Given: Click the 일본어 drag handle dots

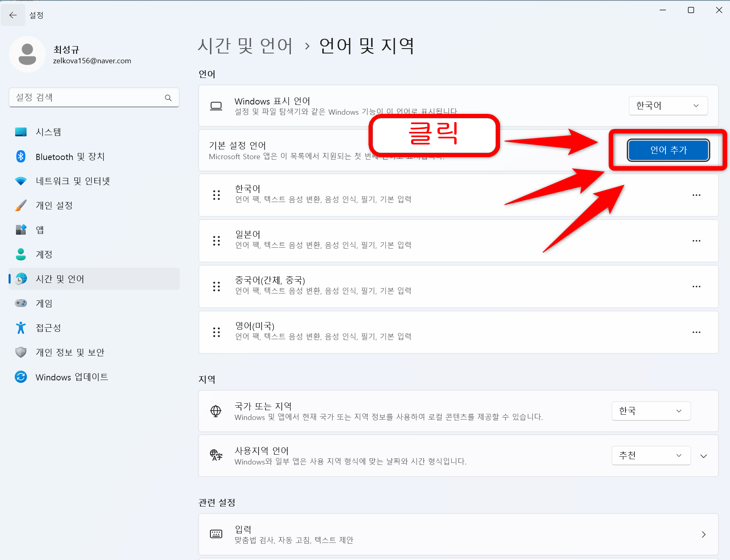Looking at the screenshot, I should click(x=217, y=241).
